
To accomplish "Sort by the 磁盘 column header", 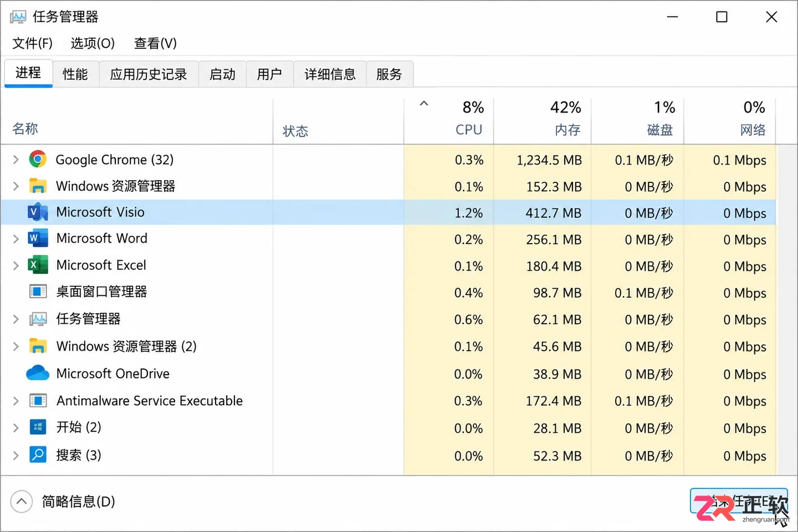I will coord(638,121).
